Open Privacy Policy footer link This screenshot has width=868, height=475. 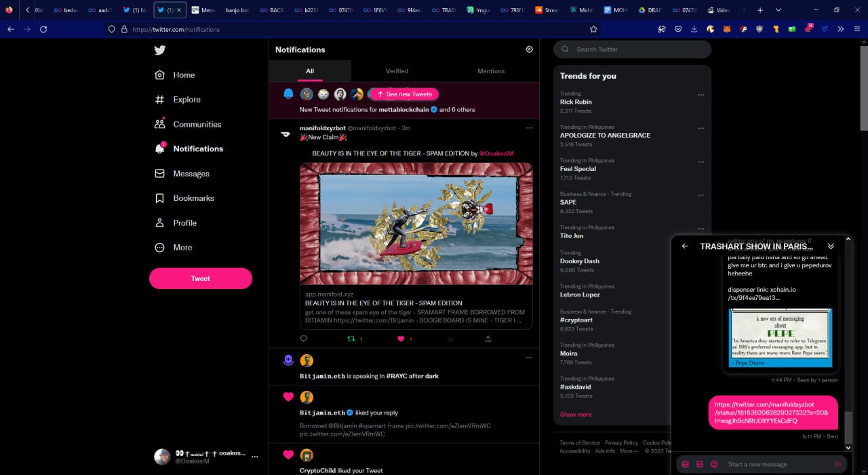pos(621,443)
